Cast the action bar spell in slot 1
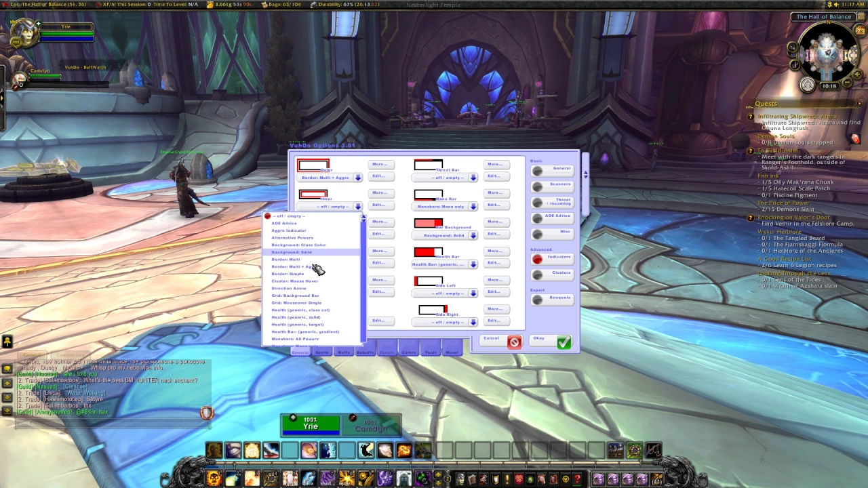 (x=214, y=479)
